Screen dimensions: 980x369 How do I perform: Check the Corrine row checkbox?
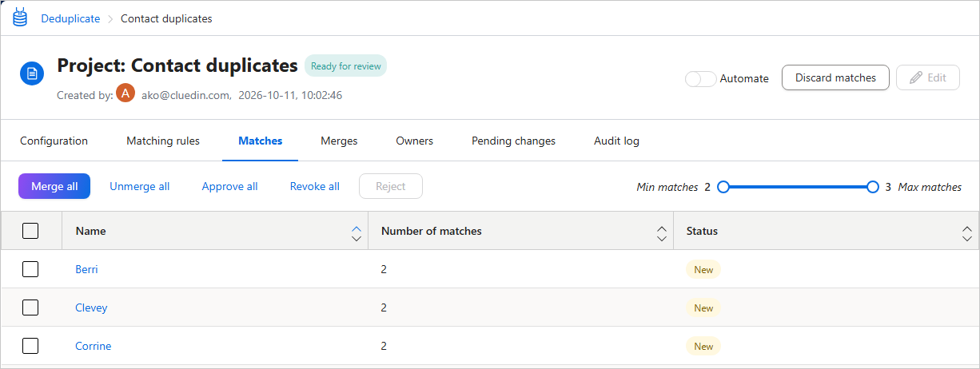30,346
